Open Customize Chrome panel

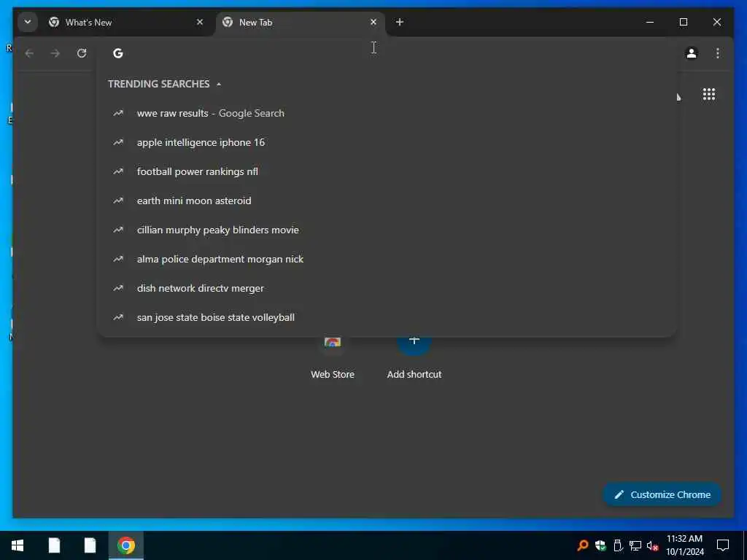pos(662,494)
